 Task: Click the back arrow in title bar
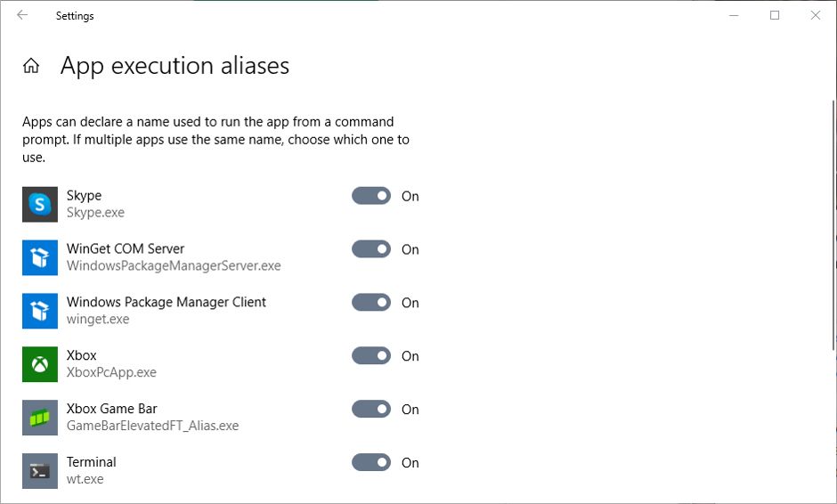22,15
